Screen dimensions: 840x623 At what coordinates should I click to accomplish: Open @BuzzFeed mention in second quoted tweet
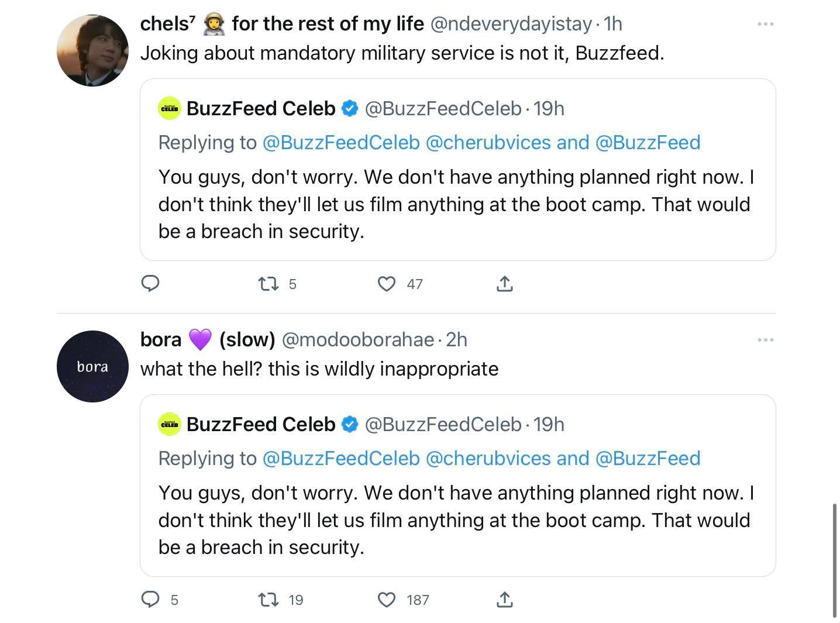pyautogui.click(x=648, y=459)
